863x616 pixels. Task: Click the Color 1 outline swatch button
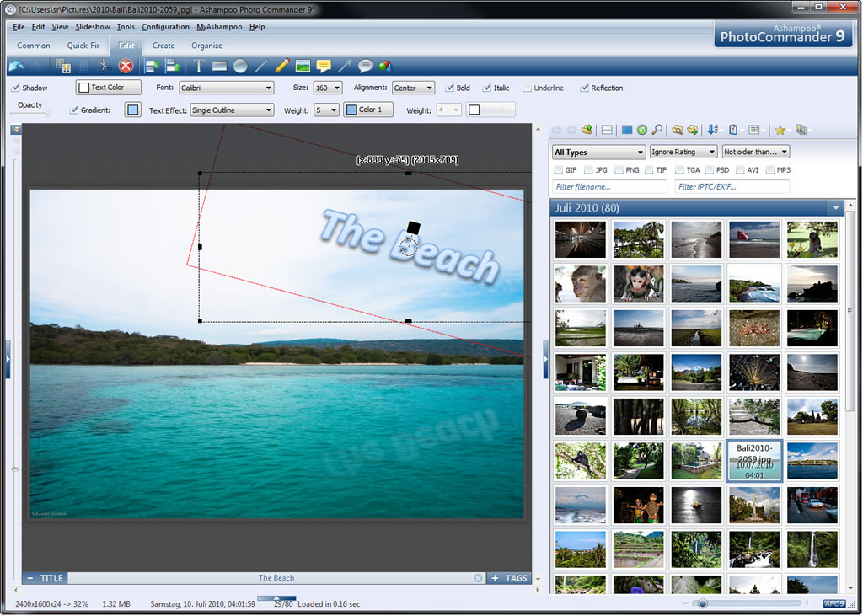pos(368,110)
